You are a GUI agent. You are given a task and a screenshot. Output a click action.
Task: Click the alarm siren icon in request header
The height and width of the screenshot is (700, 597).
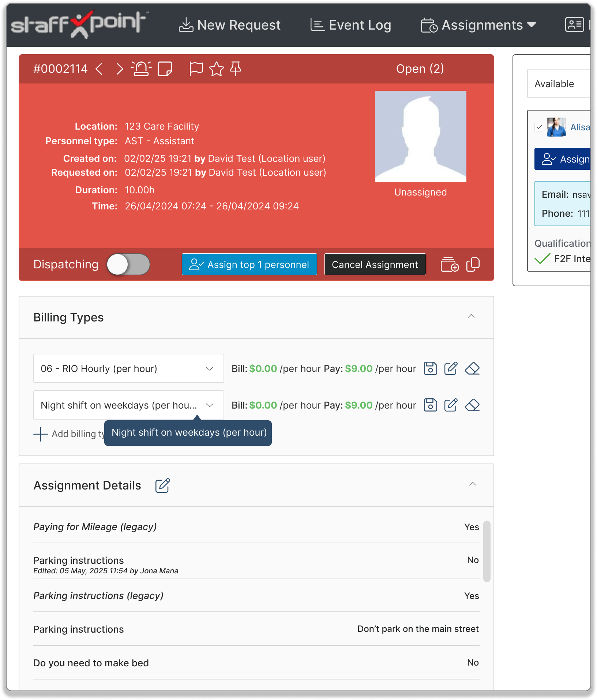[141, 69]
